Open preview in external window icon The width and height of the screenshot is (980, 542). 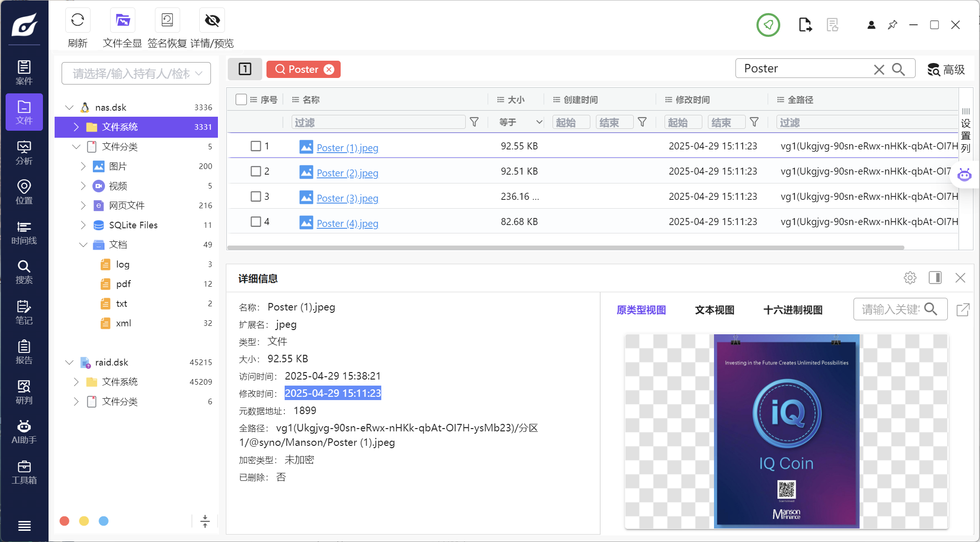(x=963, y=310)
